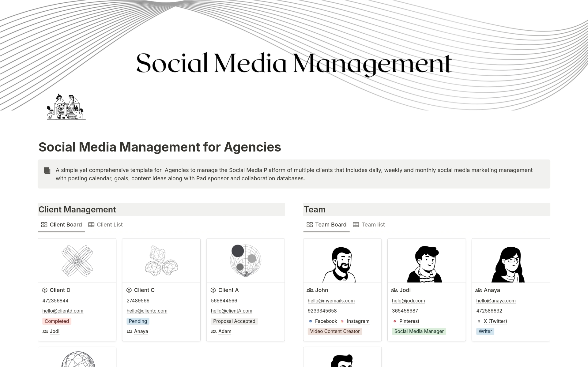The width and height of the screenshot is (588, 367).
Task: Click the Client D profile icon
Action: coord(45,290)
